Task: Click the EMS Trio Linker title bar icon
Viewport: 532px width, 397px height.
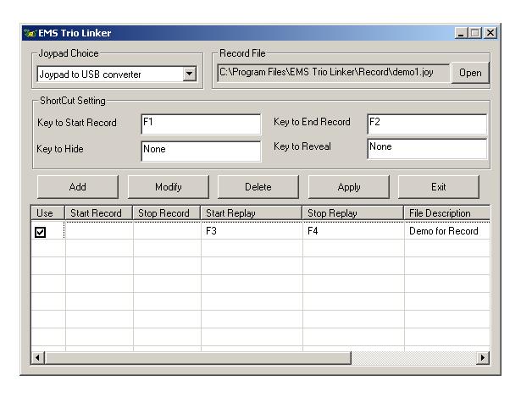Action: coord(30,33)
